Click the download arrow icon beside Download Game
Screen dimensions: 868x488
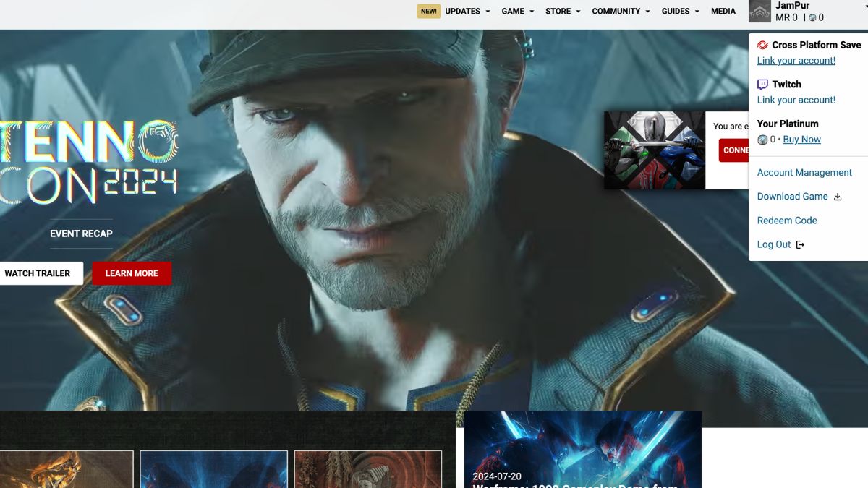pyautogui.click(x=838, y=197)
